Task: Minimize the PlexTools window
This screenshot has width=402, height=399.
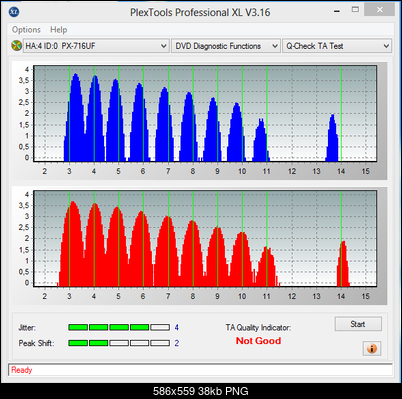Action: point(337,11)
